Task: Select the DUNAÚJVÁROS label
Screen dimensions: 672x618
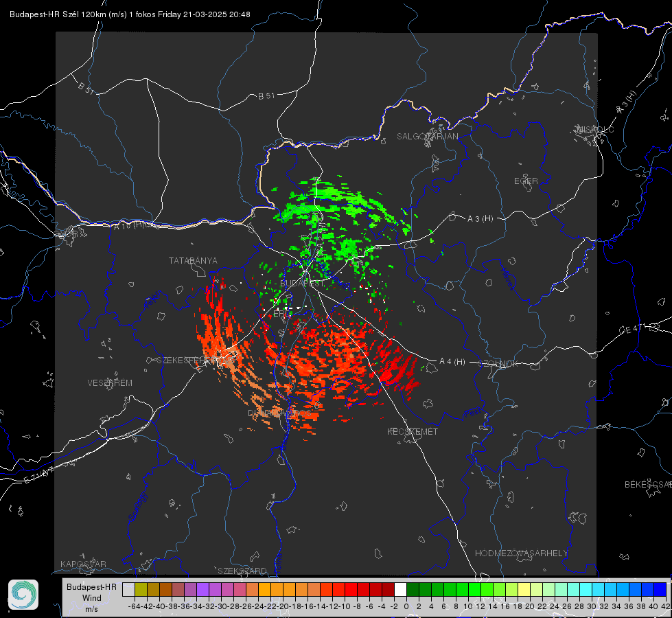Action: pyautogui.click(x=280, y=413)
